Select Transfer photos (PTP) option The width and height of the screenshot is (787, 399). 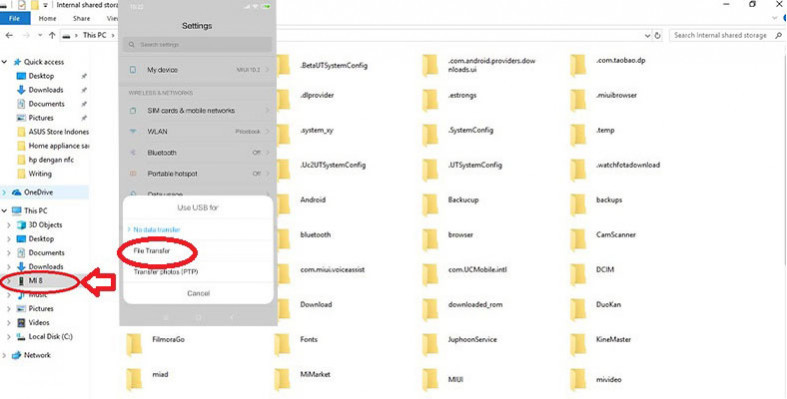pyautogui.click(x=166, y=272)
